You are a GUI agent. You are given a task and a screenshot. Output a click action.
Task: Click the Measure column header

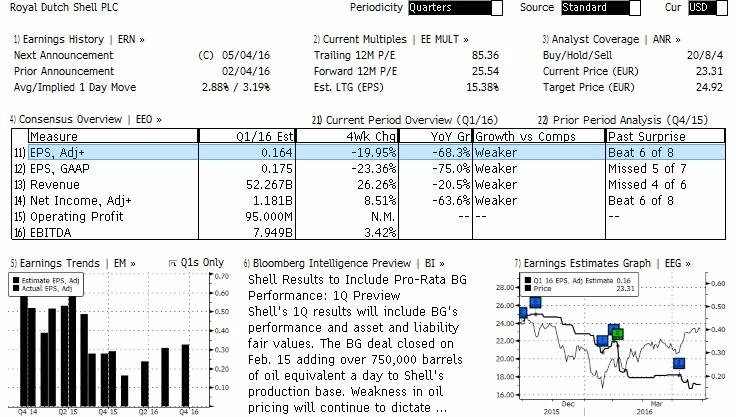point(113,136)
